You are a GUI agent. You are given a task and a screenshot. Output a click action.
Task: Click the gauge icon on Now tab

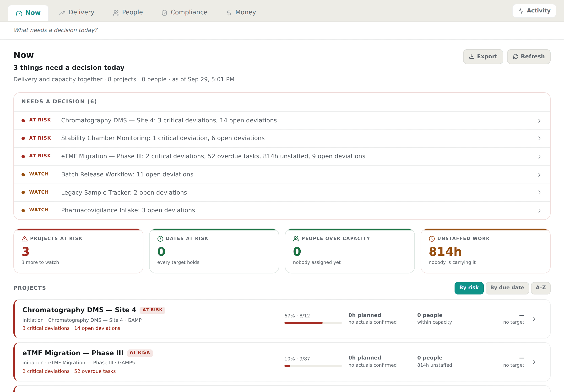pyautogui.click(x=19, y=13)
